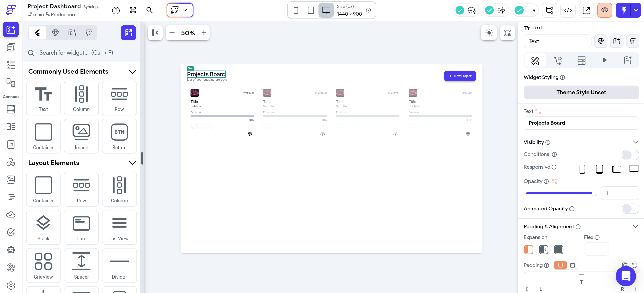The width and height of the screenshot is (644, 293).
Task: Collapse the Padding & Alignment section
Action: (x=635, y=226)
